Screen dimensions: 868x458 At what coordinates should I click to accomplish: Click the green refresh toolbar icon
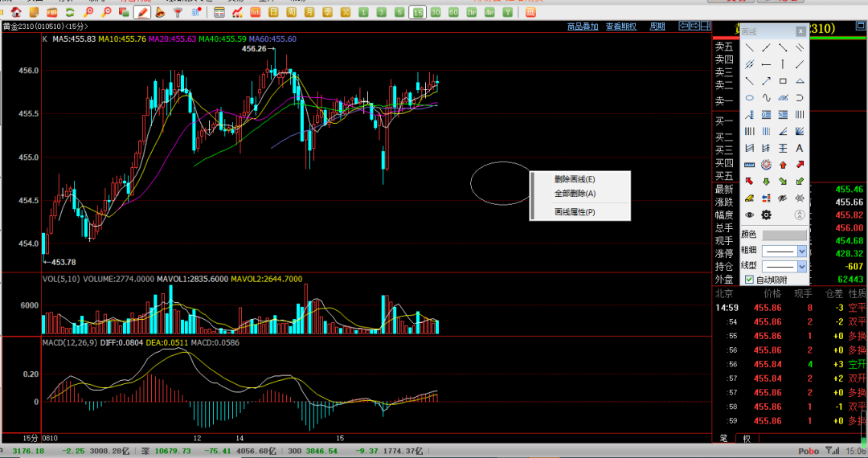(70, 12)
